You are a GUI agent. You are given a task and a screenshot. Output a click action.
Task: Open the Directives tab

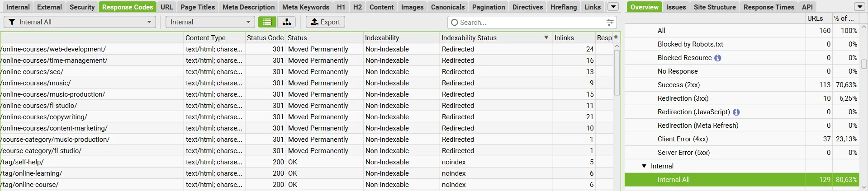click(x=527, y=7)
